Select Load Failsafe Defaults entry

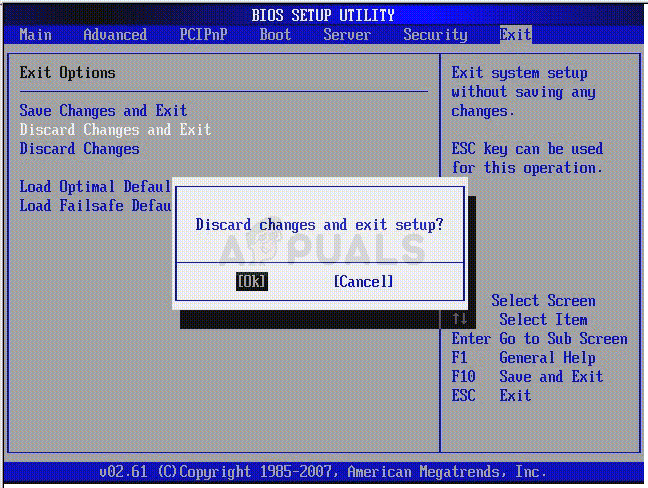coord(95,206)
